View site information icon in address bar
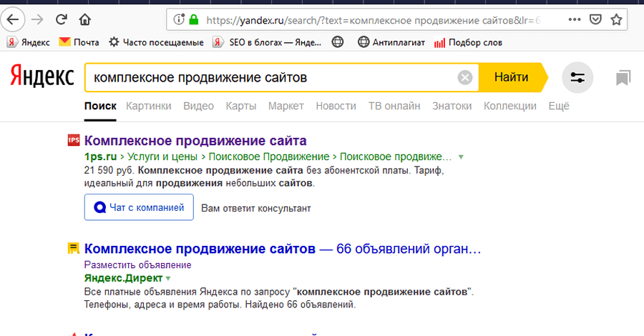The width and height of the screenshot is (644, 336). point(179,19)
